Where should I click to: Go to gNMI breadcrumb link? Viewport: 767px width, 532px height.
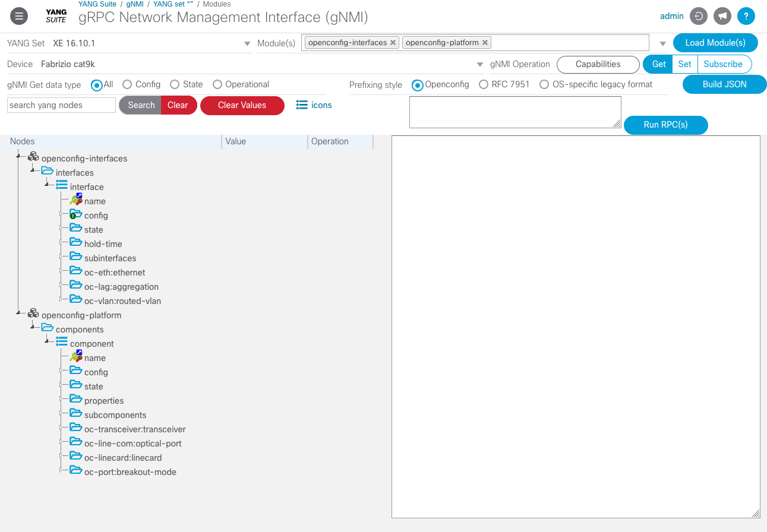tap(135, 4)
